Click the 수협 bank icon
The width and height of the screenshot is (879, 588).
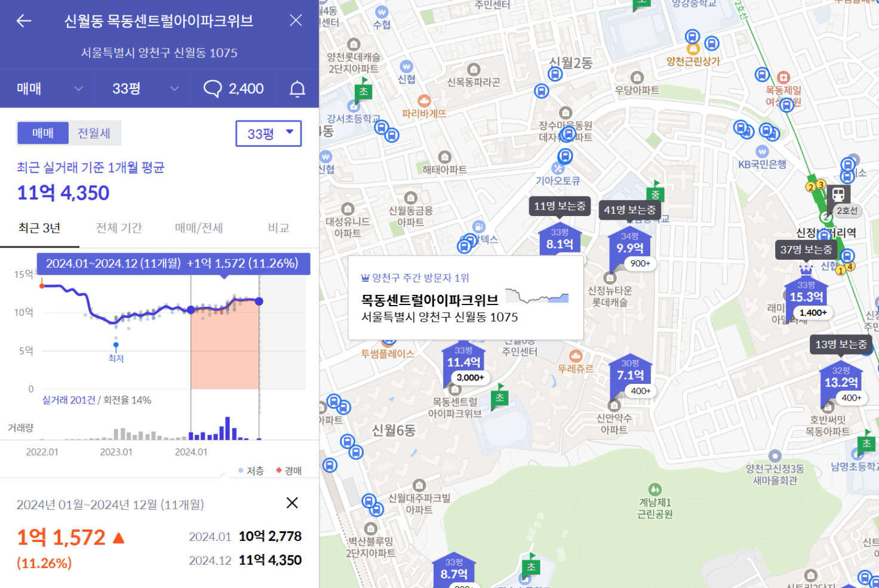click(x=382, y=12)
